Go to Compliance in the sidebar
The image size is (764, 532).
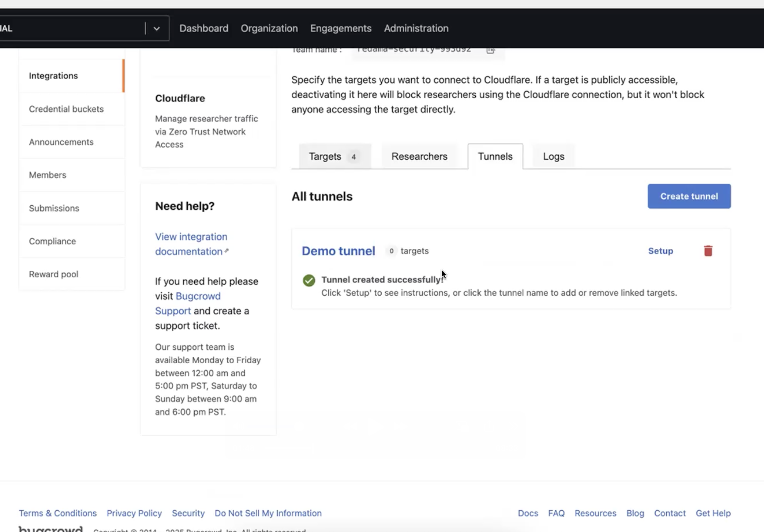pyautogui.click(x=72, y=241)
